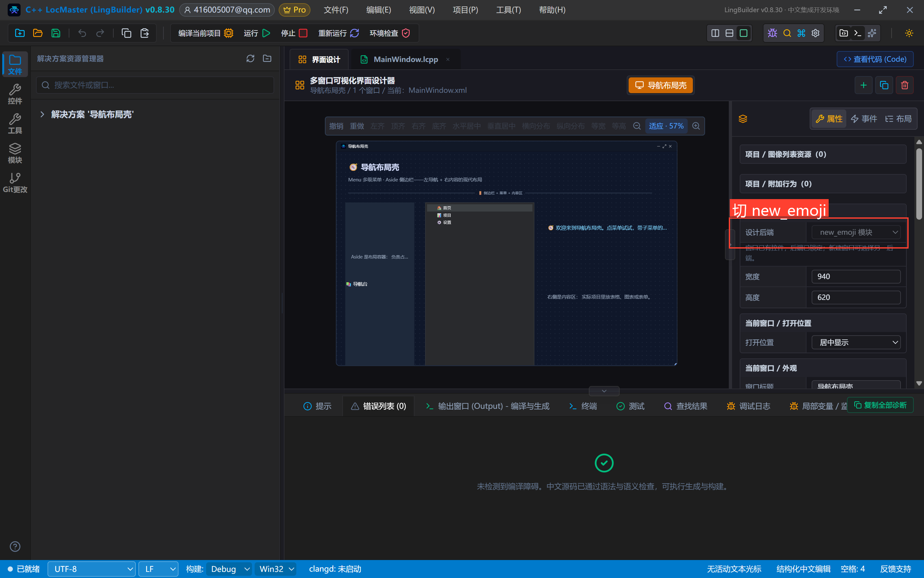Open settings gear icon in toolbar
Screen dimensions: 924x578
pos(815,33)
